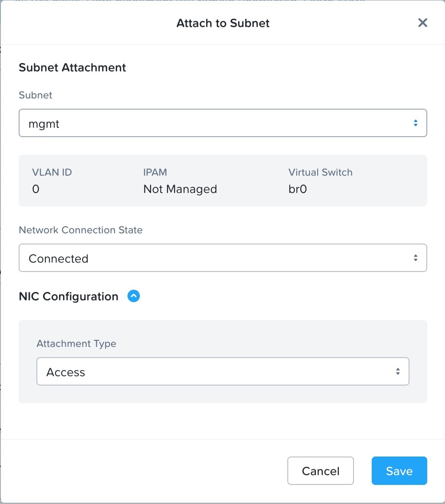Viewport: 445px width, 504px height.
Task: Click the Virtual Switch br0 value
Action: pos(298,189)
